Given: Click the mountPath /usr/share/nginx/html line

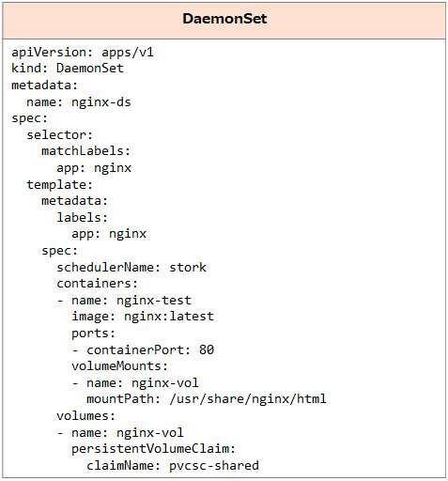Looking at the screenshot, I should click(207, 399).
